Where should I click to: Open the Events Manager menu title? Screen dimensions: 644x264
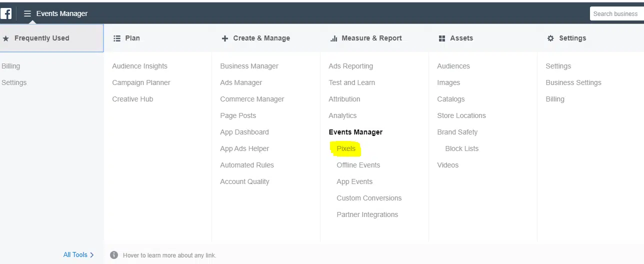62,13
